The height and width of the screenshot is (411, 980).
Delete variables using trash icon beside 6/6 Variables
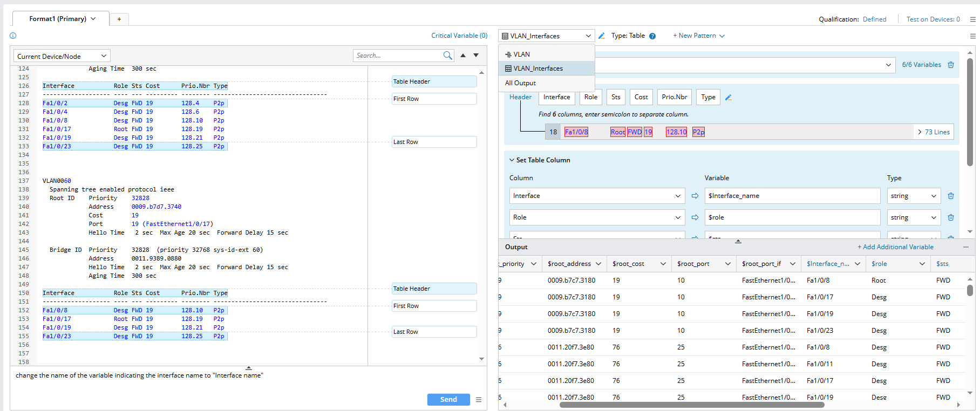pos(951,65)
